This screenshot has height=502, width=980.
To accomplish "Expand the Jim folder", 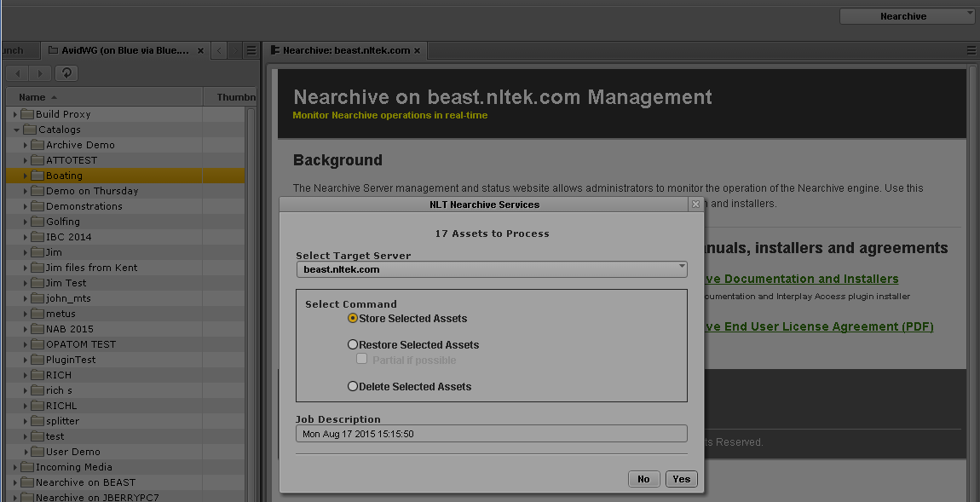I will (26, 252).
